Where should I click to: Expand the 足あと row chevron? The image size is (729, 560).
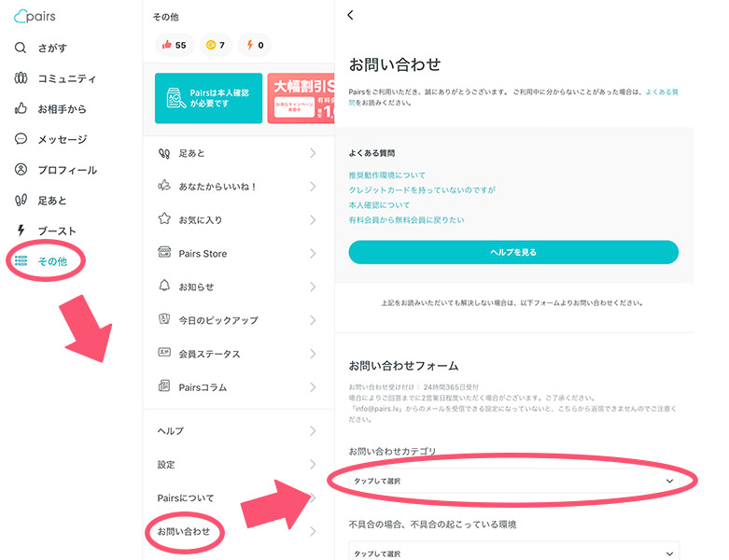[313, 153]
